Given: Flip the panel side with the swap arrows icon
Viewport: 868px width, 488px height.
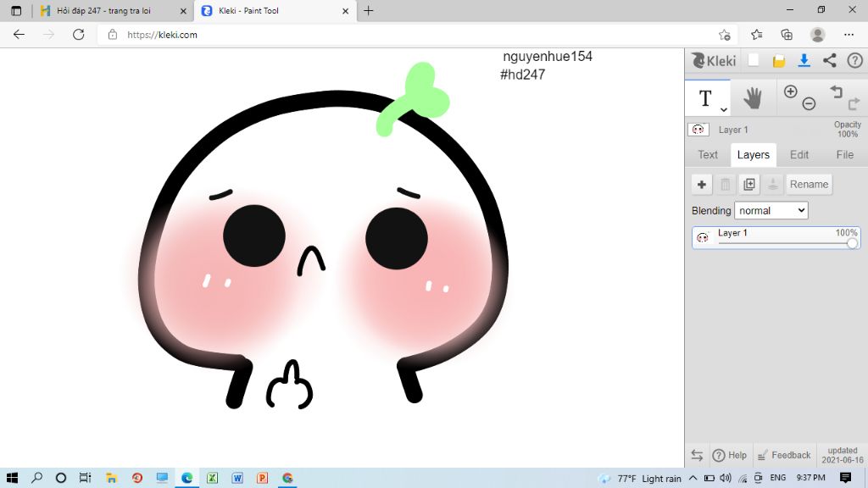Looking at the screenshot, I should (x=697, y=455).
